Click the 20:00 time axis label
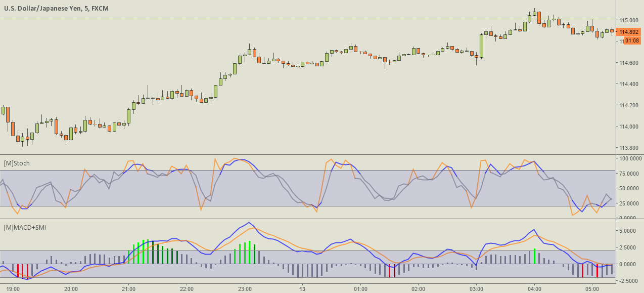The height and width of the screenshot is (293, 644). click(x=71, y=289)
